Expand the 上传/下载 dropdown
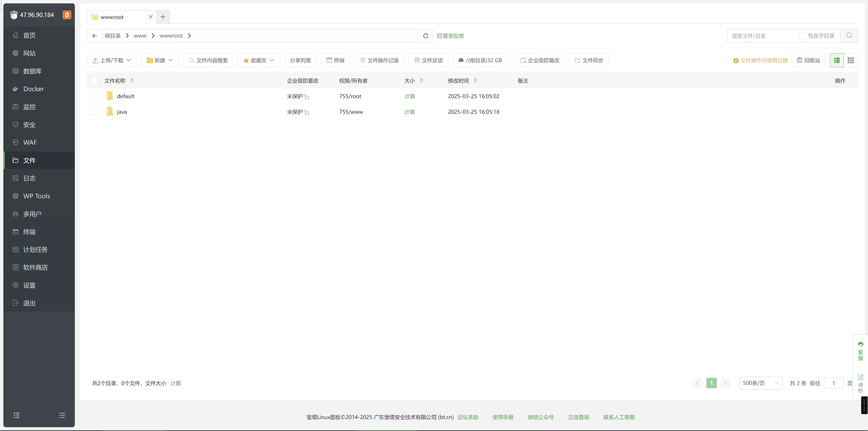 [112, 60]
